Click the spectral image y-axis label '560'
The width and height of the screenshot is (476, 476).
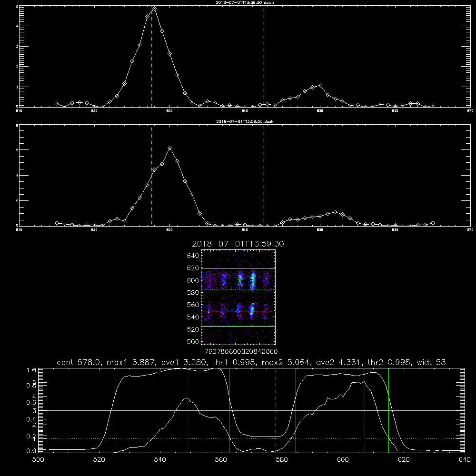193,305
